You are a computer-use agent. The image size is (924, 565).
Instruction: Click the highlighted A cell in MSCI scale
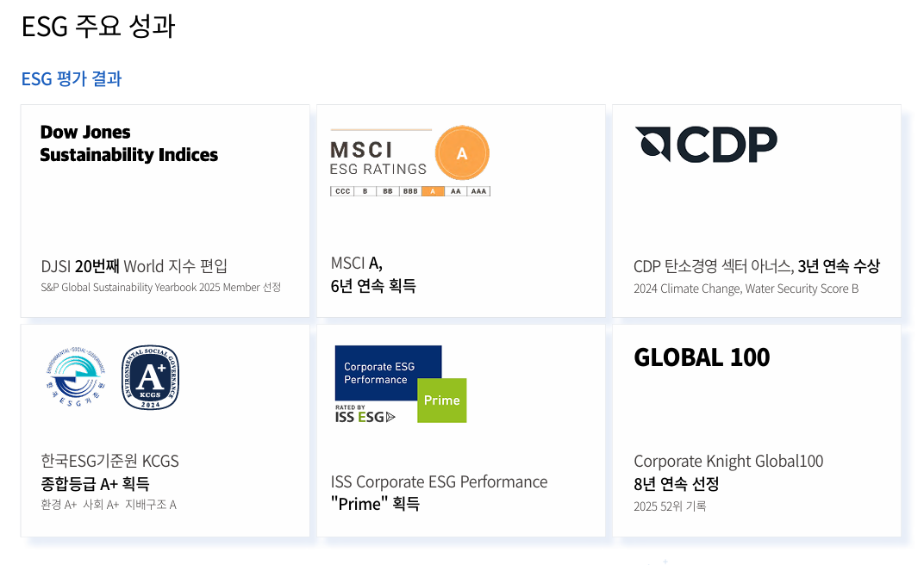pos(433,191)
